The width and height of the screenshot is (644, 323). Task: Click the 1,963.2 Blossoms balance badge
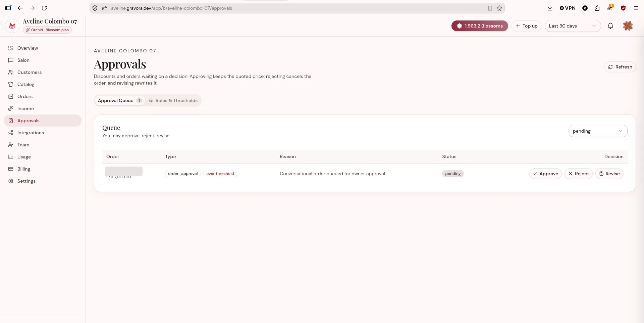(x=480, y=26)
